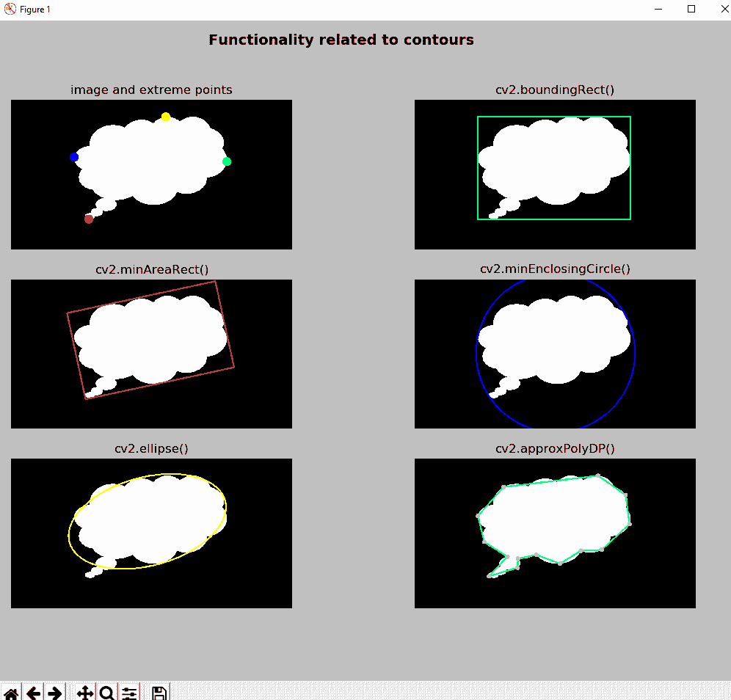Select the cv2.minAreaRect() subplot image
Image resolution: width=731 pixels, height=700 pixels.
pyautogui.click(x=151, y=354)
